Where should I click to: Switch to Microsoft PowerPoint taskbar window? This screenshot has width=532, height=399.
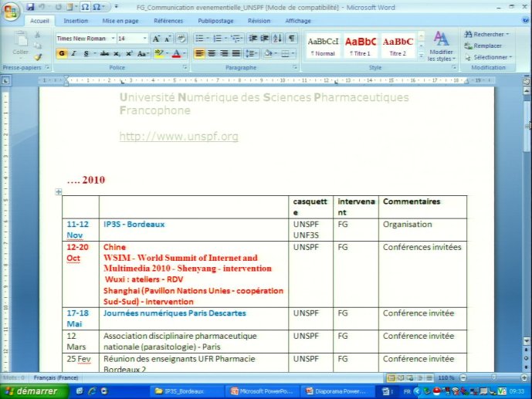tap(263, 391)
